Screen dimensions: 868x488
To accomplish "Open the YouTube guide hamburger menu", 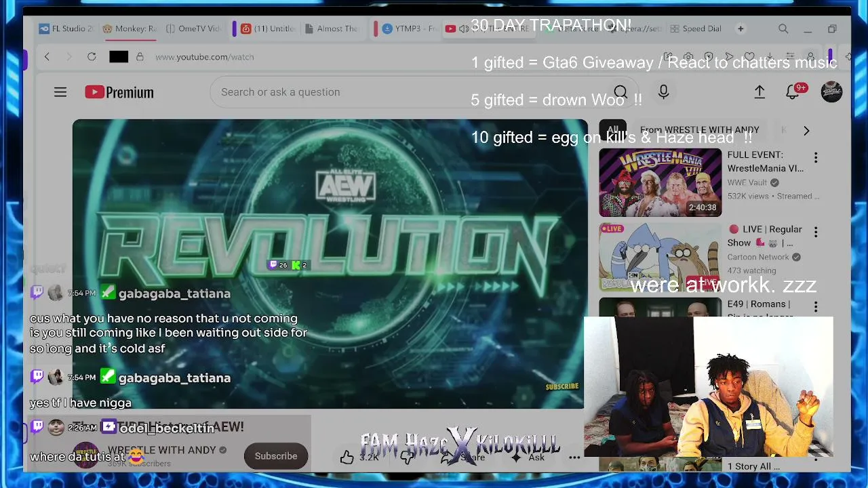I will (x=60, y=92).
